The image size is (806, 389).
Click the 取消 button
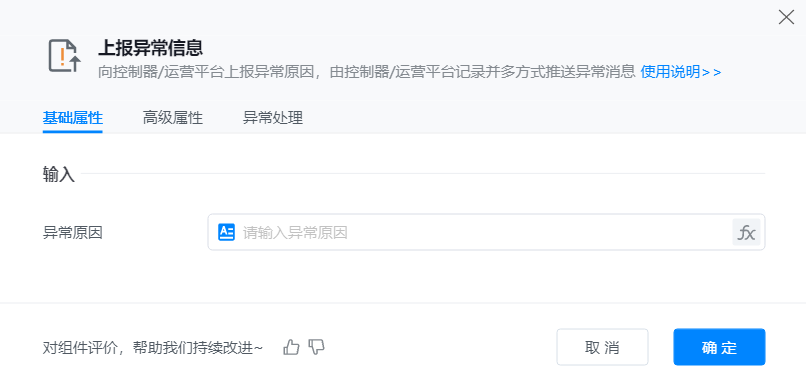coord(602,347)
